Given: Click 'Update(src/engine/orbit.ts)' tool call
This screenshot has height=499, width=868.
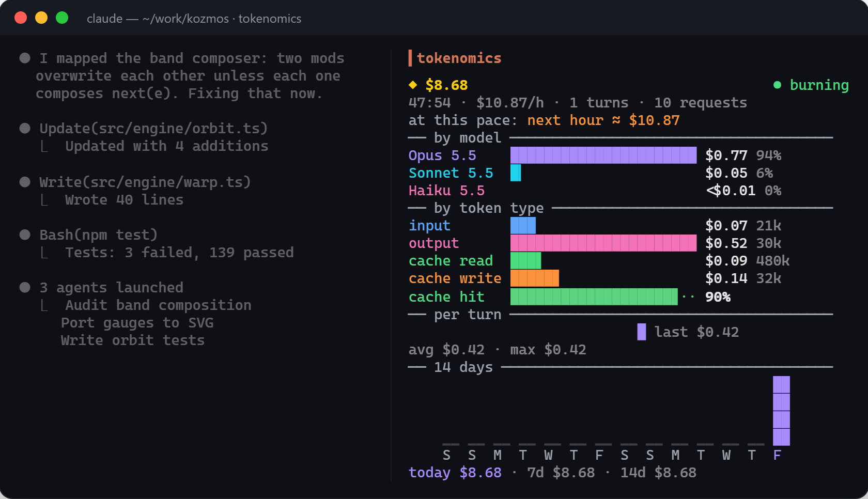Looking at the screenshot, I should coord(153,128).
